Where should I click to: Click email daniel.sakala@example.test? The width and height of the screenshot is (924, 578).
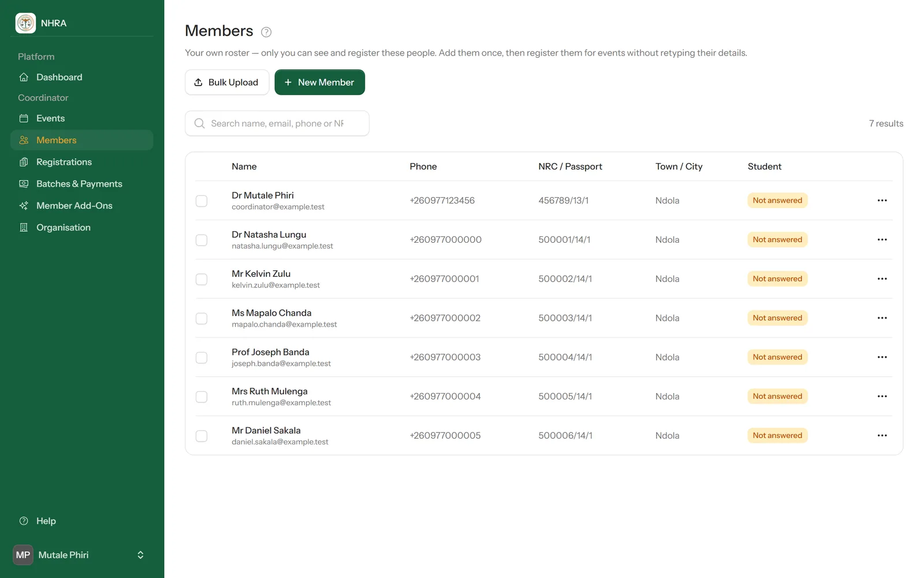click(280, 442)
